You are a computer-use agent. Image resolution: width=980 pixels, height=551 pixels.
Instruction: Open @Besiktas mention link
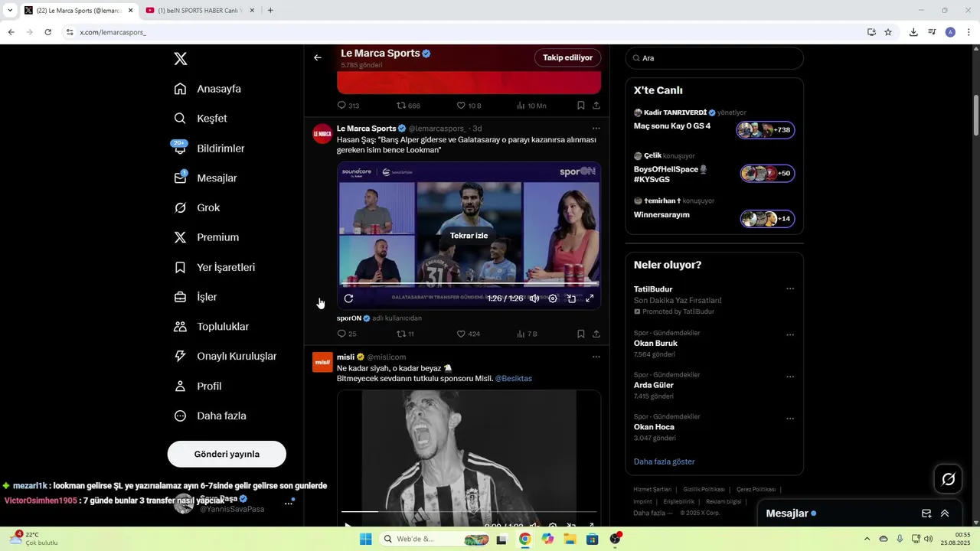click(x=513, y=379)
